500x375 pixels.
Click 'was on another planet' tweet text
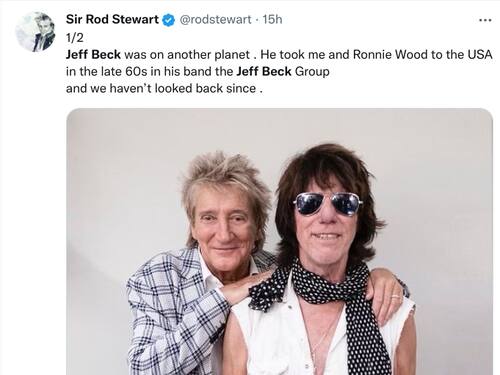[x=187, y=55]
